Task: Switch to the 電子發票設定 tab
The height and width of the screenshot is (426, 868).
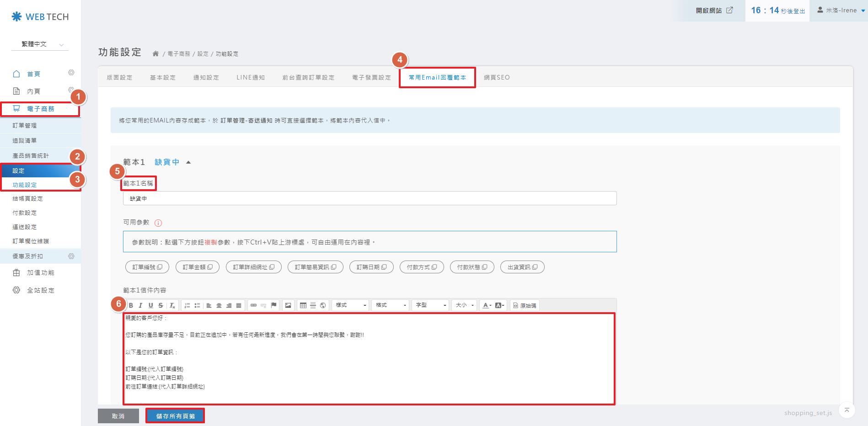Action: [x=371, y=78]
